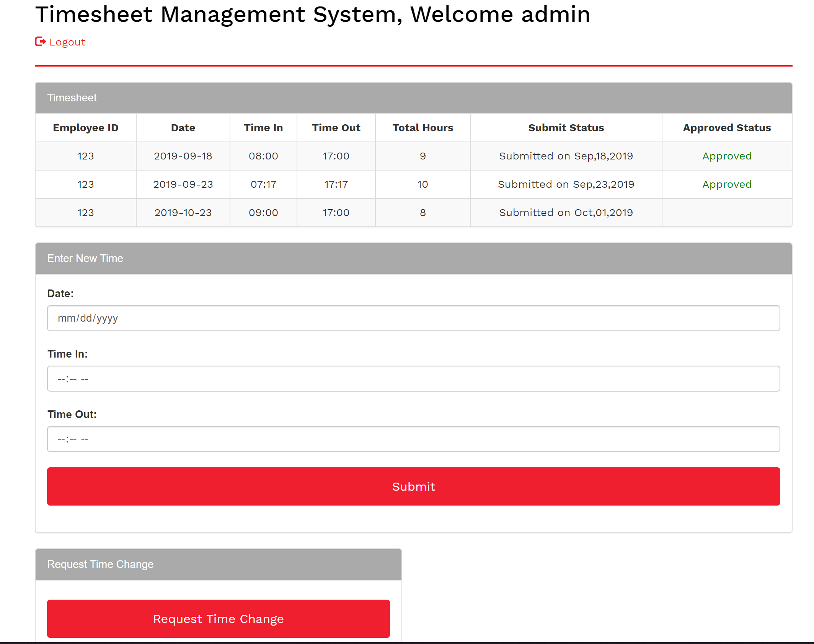This screenshot has height=644, width=814.
Task: Click the Date column header
Action: coord(183,128)
